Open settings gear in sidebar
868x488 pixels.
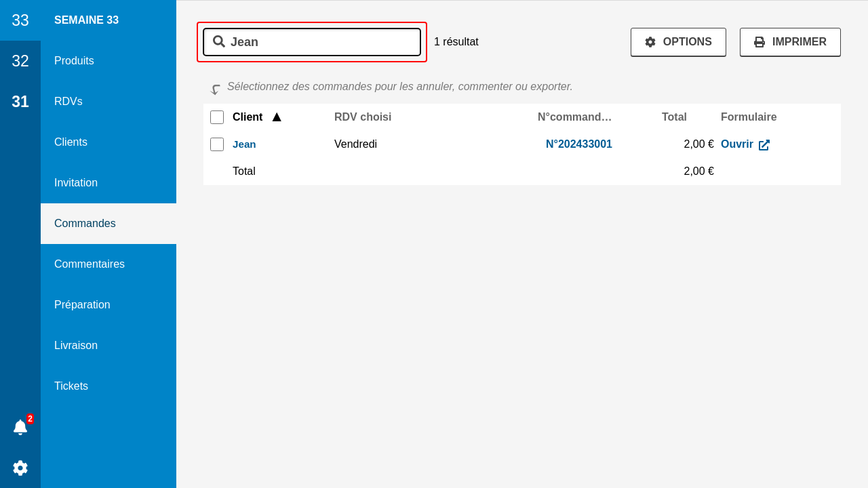(x=20, y=468)
